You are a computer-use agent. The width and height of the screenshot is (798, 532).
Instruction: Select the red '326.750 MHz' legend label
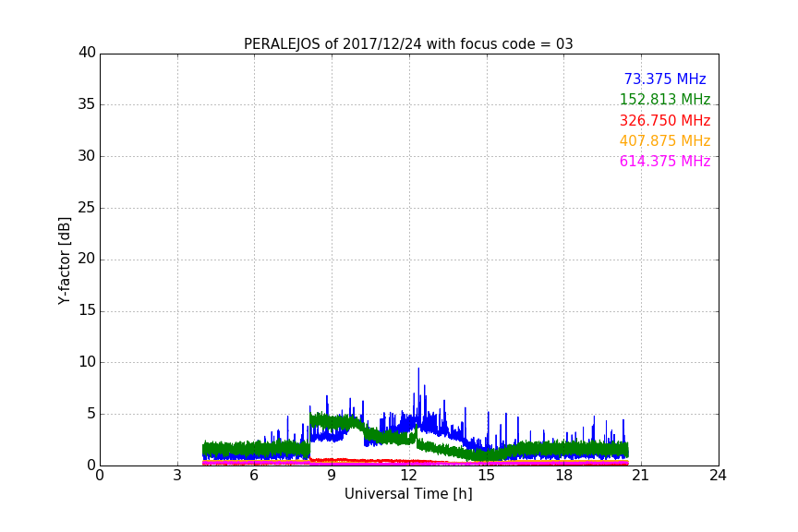point(665,121)
